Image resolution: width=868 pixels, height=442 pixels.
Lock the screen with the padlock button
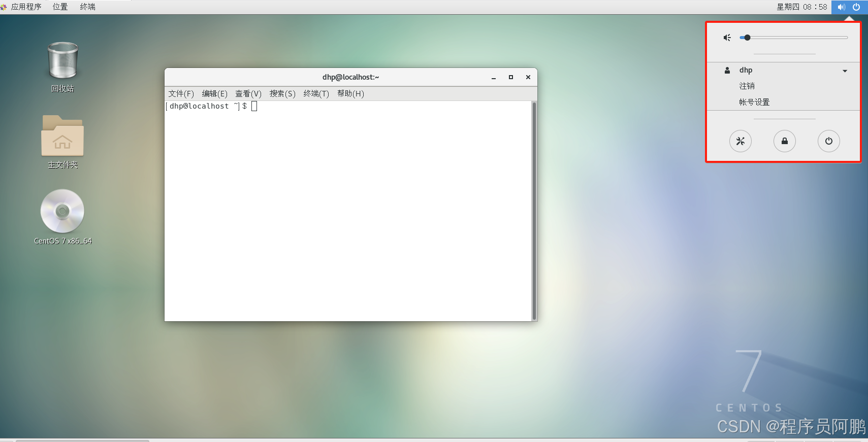pos(785,141)
